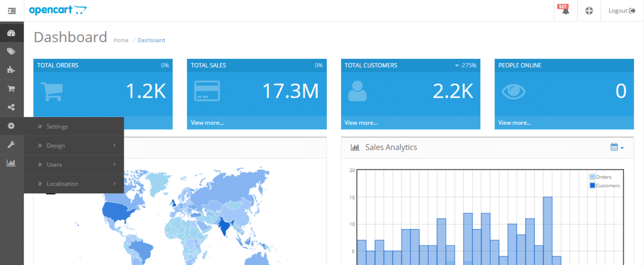Image resolution: width=644 pixels, height=265 pixels.
Task: Open Reports bar chart sidebar icon
Action: [11, 163]
